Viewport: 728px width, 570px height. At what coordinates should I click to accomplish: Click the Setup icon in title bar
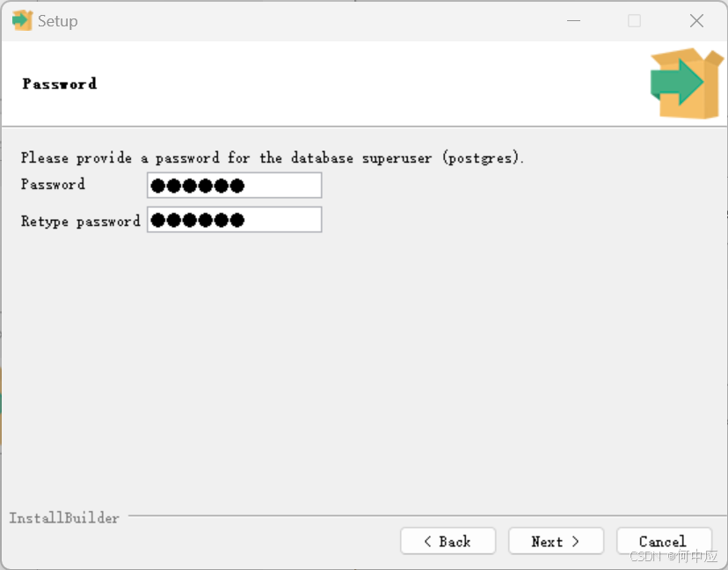pos(22,20)
